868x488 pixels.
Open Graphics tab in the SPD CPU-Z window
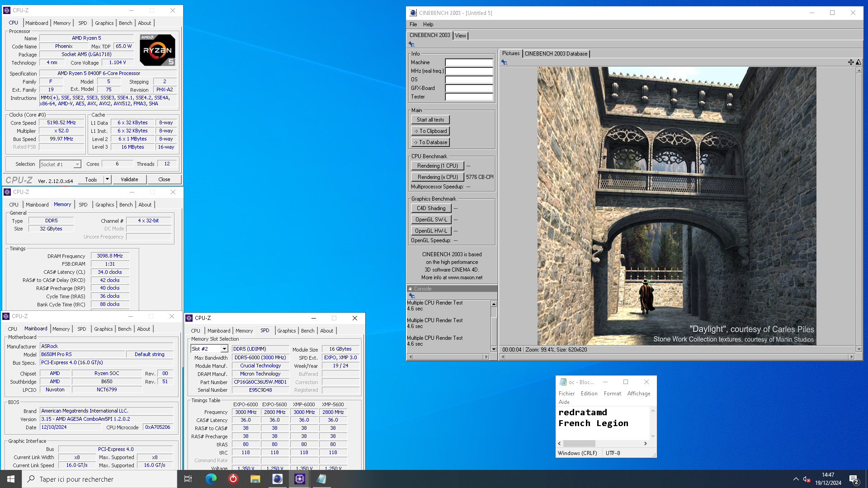coord(287,331)
